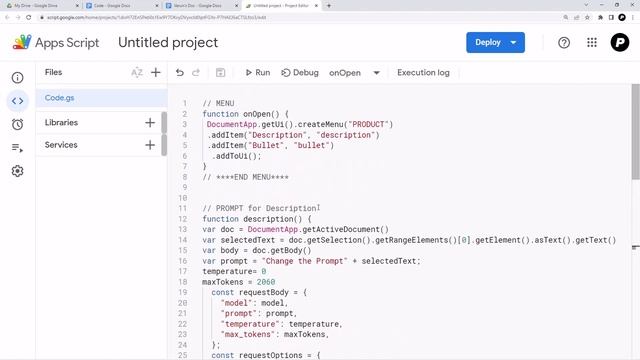Click the code editor vertical scrollbar
Viewport: 640px width, 360px height.
[x=636, y=131]
